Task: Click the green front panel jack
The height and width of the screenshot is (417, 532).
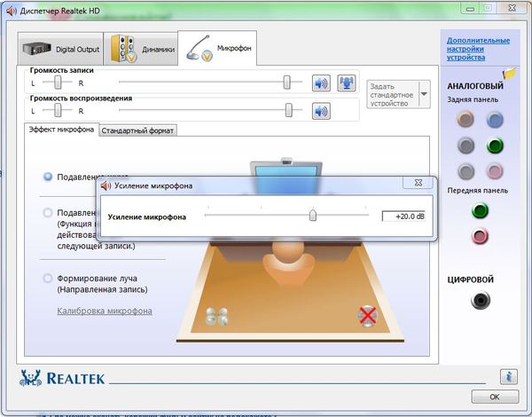Action: pos(480,210)
